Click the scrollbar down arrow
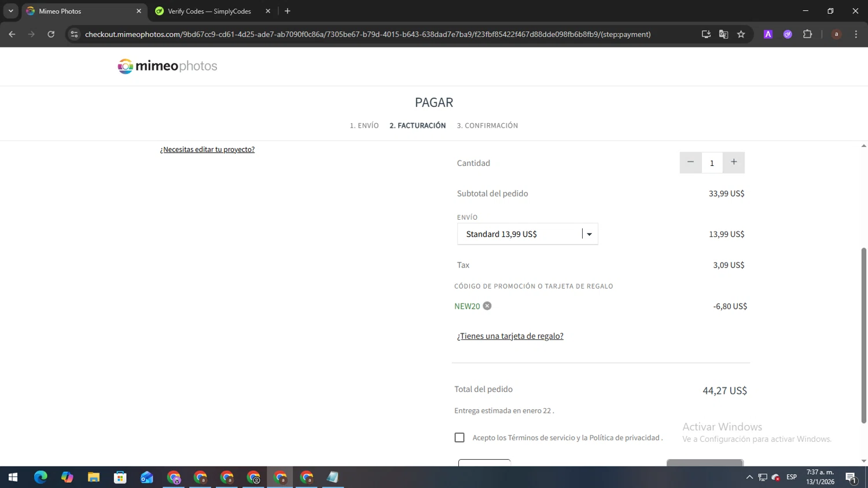The image size is (868, 488). tap(863, 461)
